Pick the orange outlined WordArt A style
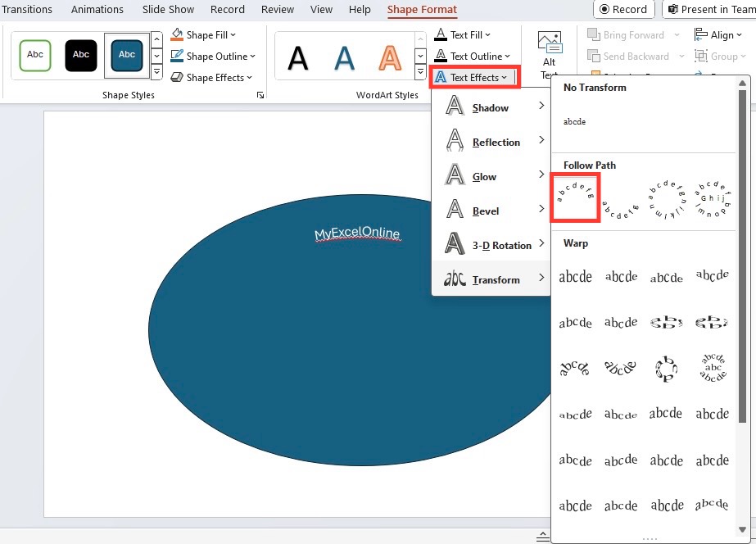This screenshot has width=756, height=544. click(390, 58)
